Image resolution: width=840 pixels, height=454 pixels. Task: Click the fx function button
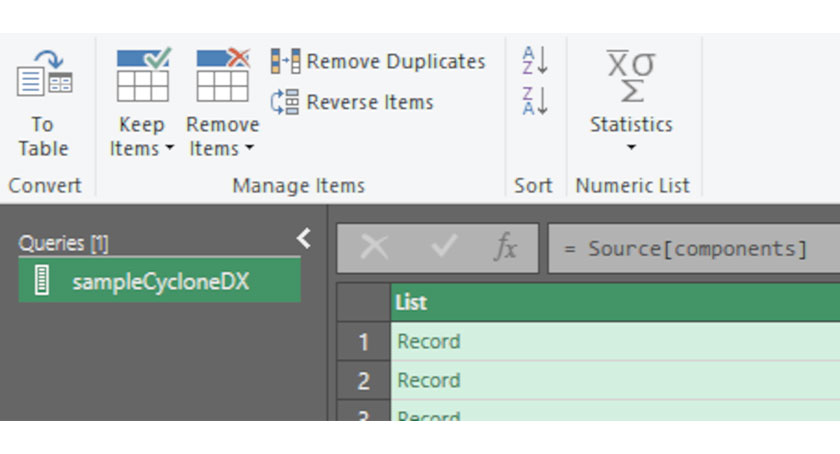[506, 248]
